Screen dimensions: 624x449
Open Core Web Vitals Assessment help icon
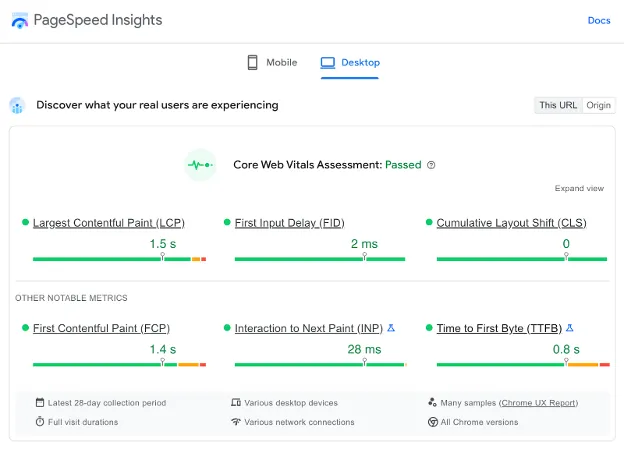431,165
